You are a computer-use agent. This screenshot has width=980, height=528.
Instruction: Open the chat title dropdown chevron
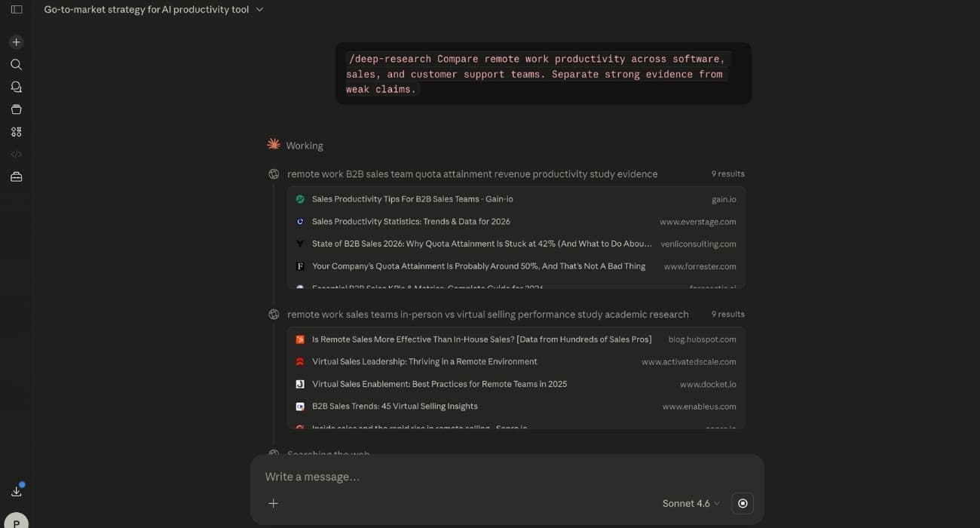pos(260,10)
